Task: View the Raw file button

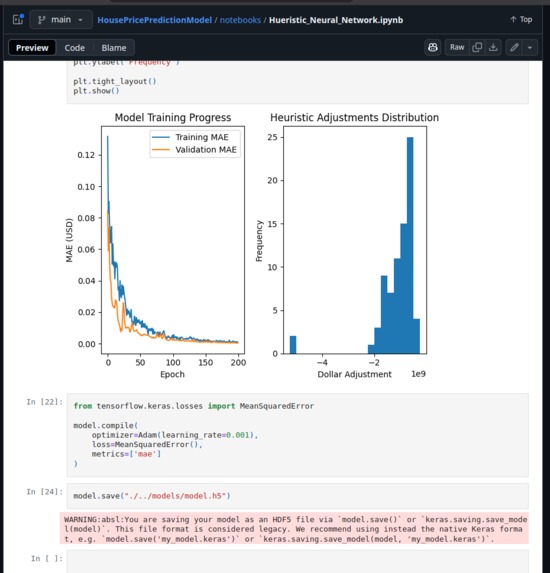Action: click(457, 48)
